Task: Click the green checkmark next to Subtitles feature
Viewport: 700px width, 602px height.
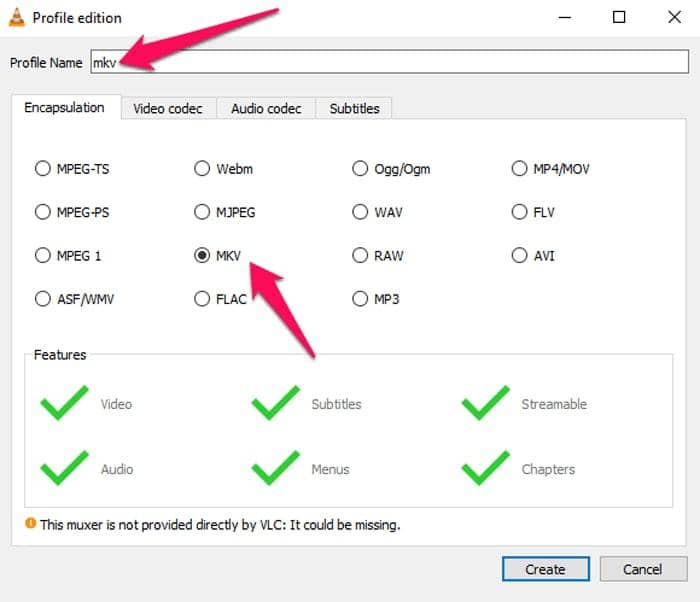Action: pos(275,403)
